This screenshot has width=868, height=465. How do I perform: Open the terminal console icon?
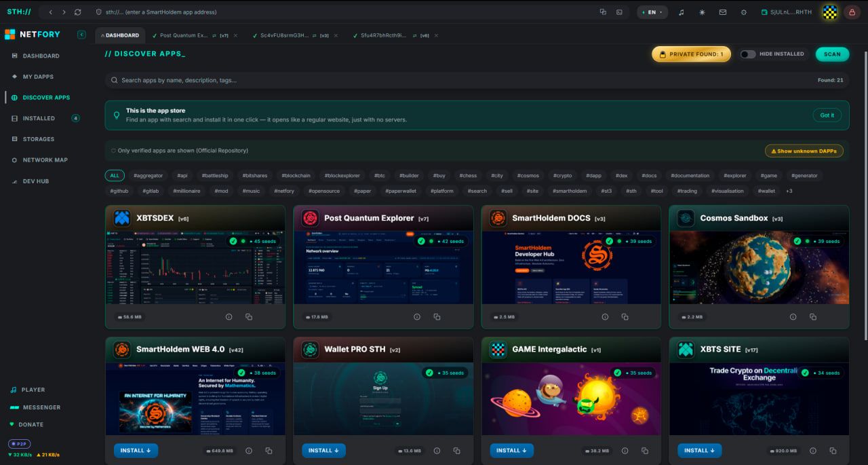(619, 12)
